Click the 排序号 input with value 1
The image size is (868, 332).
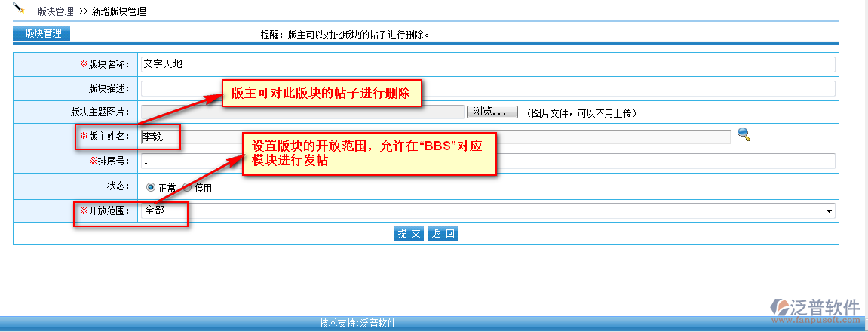click(488, 161)
